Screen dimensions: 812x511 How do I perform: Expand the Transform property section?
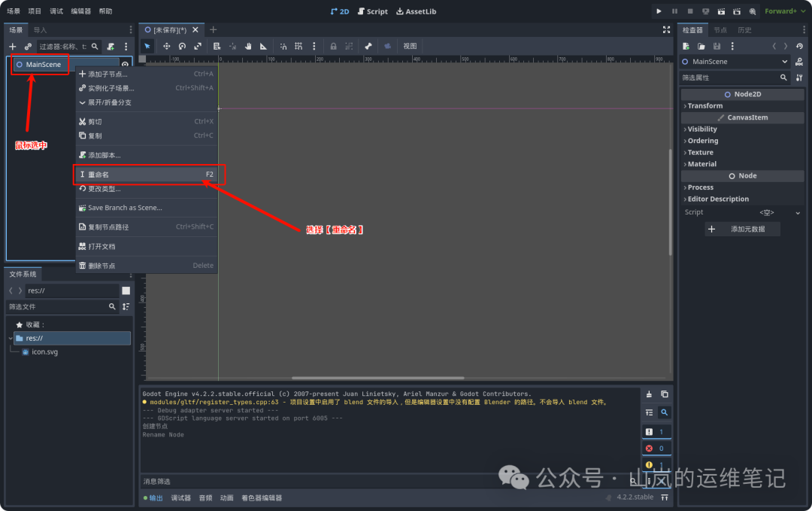point(705,106)
